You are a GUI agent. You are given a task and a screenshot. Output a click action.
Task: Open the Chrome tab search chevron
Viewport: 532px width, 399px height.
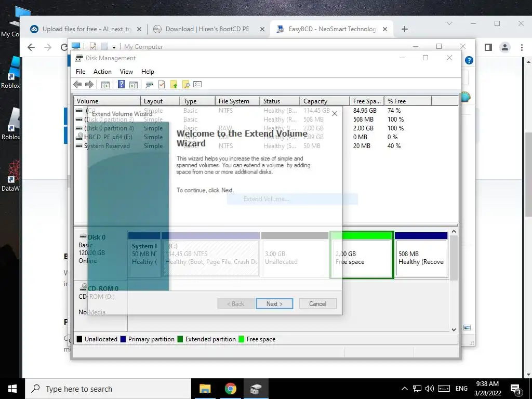click(x=449, y=23)
